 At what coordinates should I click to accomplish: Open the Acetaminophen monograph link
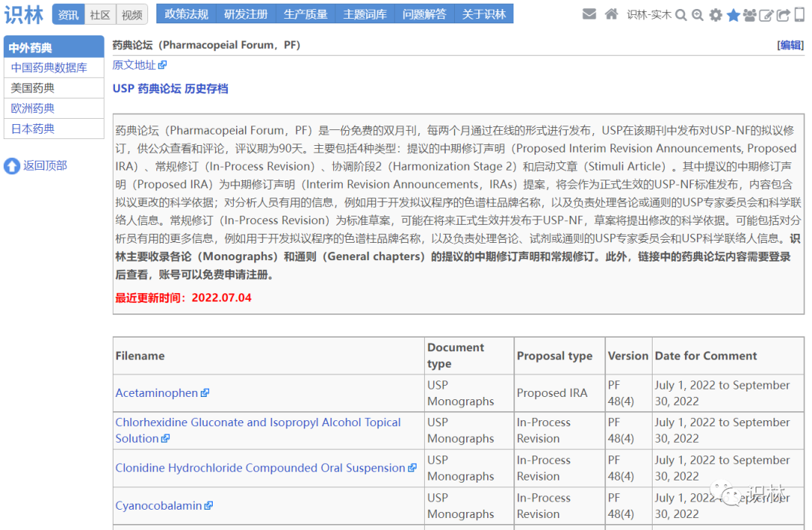(x=156, y=393)
